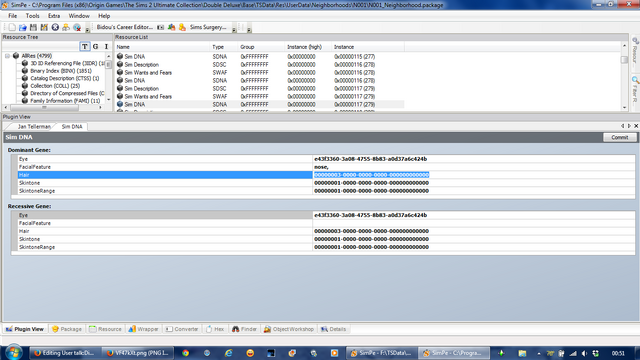
Task: Switch to the Hex bottom tab
Action: (215, 329)
